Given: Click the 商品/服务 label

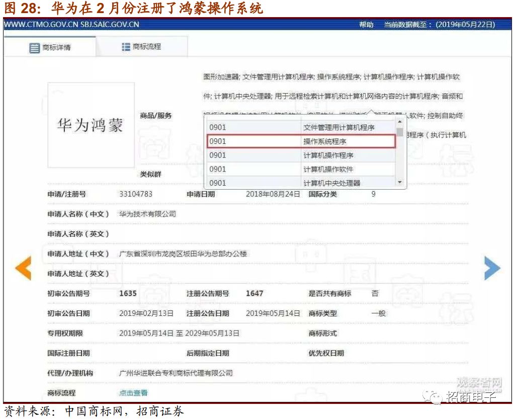Looking at the screenshot, I should click(156, 116).
